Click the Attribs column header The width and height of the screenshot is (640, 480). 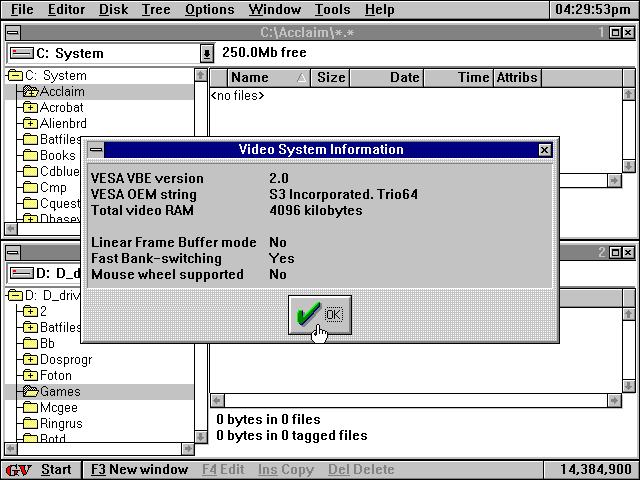click(x=516, y=77)
